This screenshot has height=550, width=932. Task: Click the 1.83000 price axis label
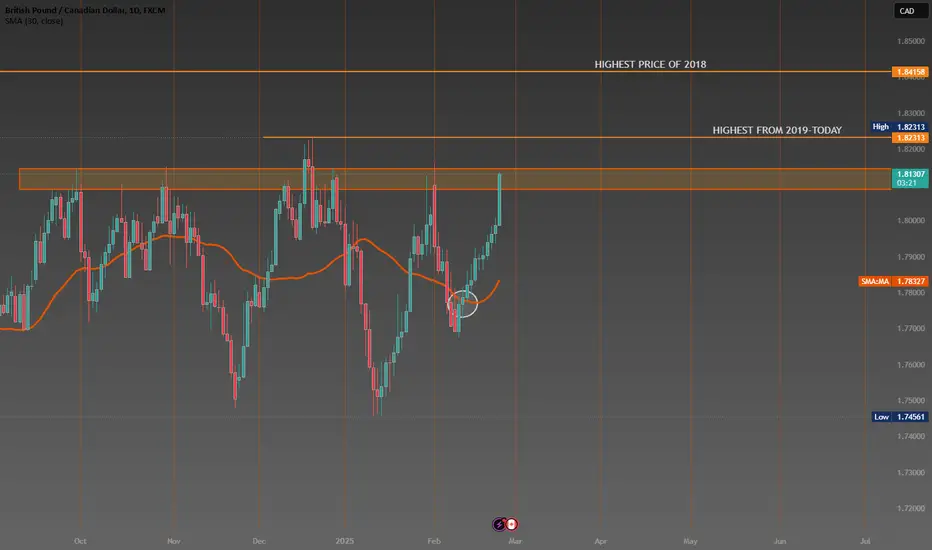(x=911, y=113)
